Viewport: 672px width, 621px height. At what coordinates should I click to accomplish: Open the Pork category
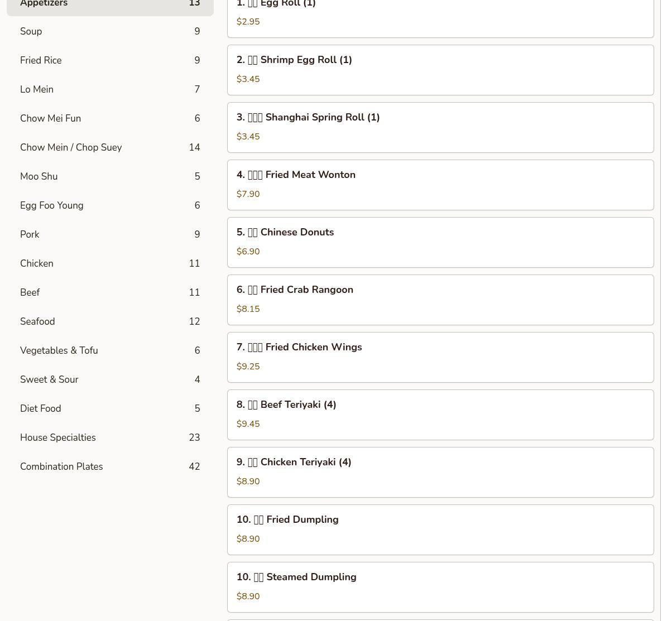click(x=110, y=234)
